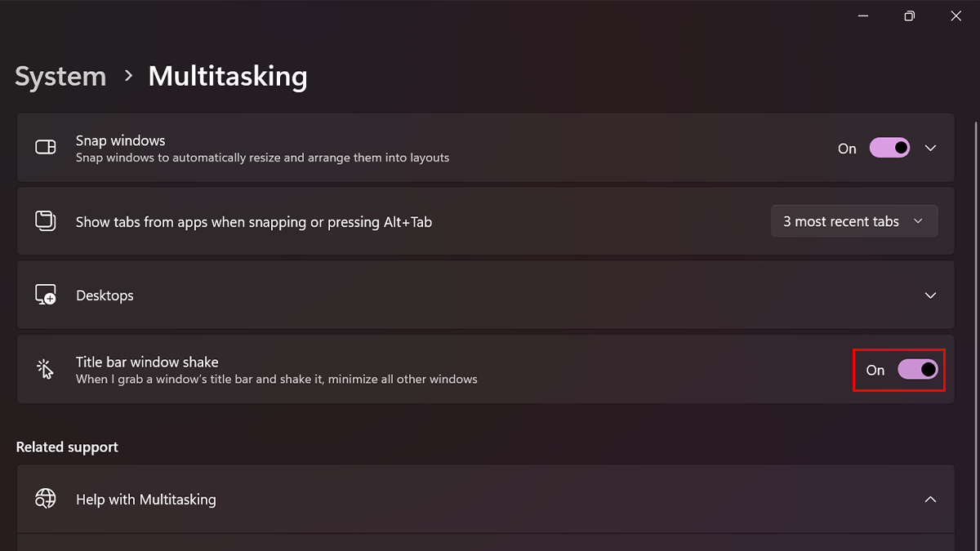Disable the Title bar window shake toggle

click(x=917, y=370)
